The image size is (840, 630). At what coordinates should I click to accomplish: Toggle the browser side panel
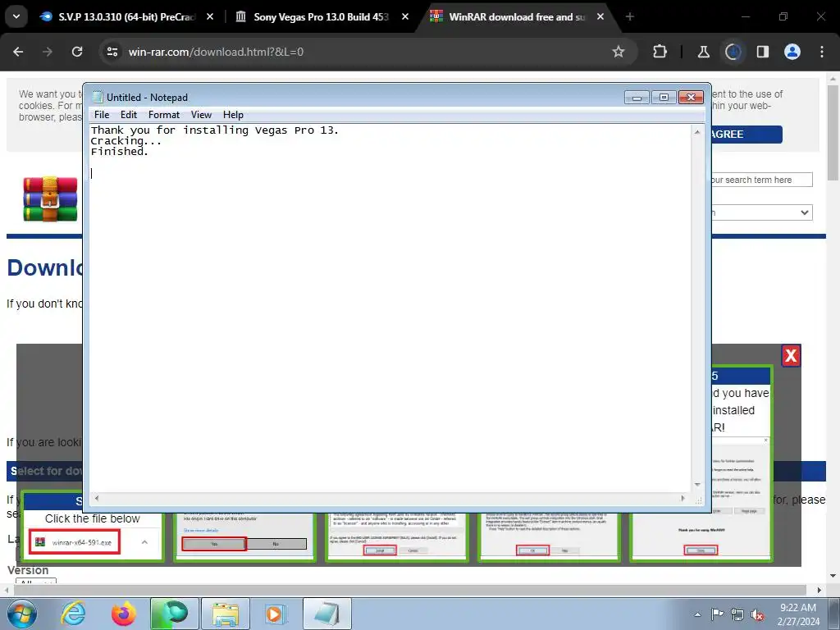point(762,52)
